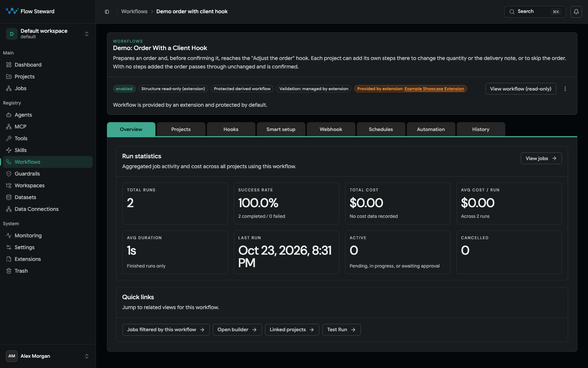This screenshot has width=588, height=368.
Task: Navigate to Workflows breadcrumb
Action: (x=134, y=11)
